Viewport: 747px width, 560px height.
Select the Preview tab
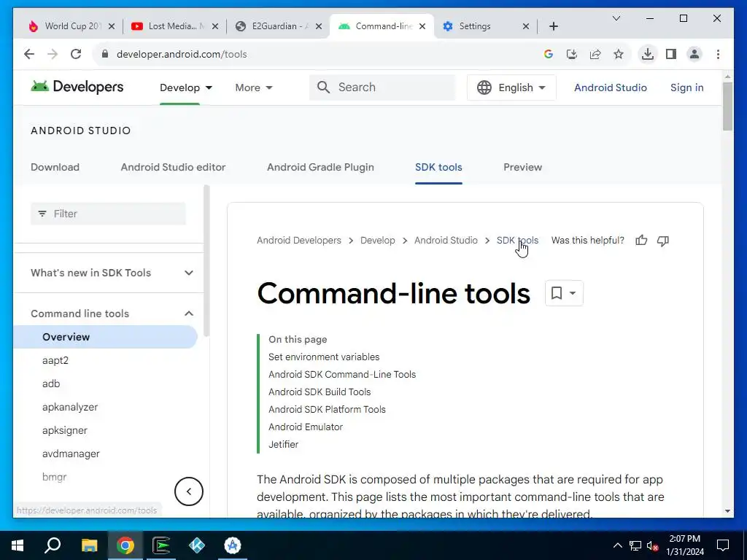pyautogui.click(x=522, y=167)
